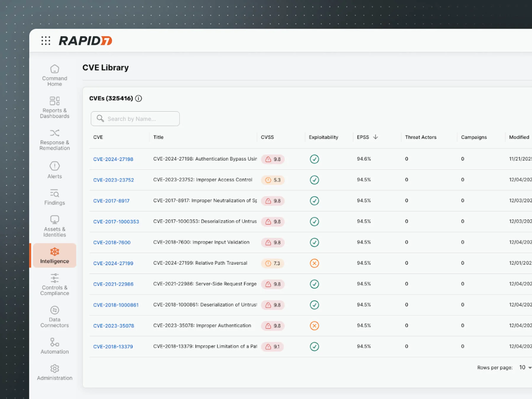
Task: Open the CVE-2024-27198 detail link
Action: [113, 159]
